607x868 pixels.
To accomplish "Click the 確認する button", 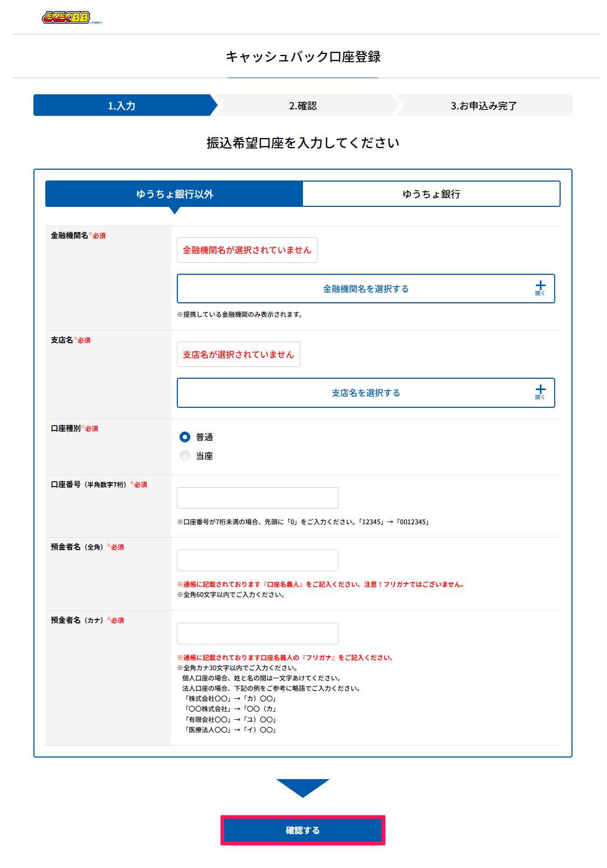I will point(303,830).
